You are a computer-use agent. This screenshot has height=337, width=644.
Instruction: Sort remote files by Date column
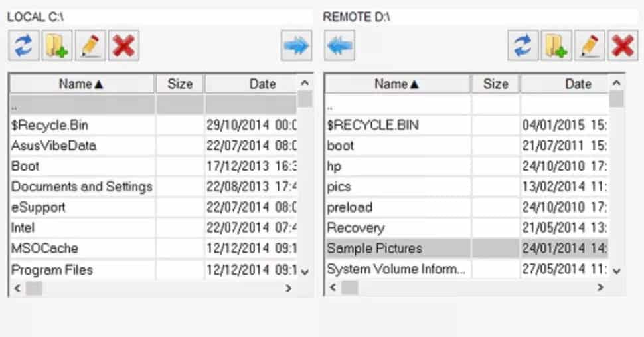click(578, 84)
